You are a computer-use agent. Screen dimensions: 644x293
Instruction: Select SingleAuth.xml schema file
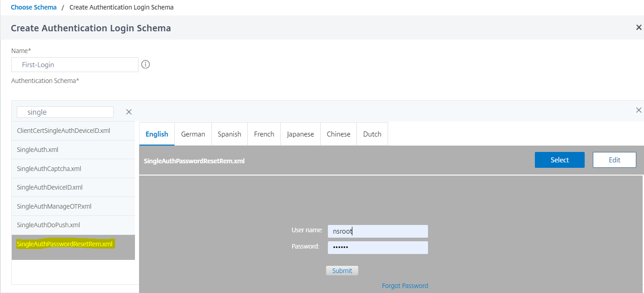click(73, 150)
